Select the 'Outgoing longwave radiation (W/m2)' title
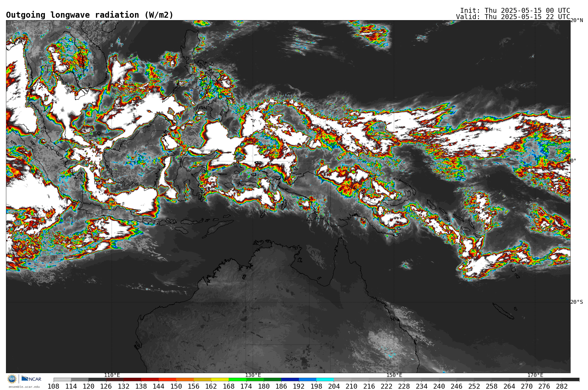This screenshot has height=390, width=588. point(90,15)
